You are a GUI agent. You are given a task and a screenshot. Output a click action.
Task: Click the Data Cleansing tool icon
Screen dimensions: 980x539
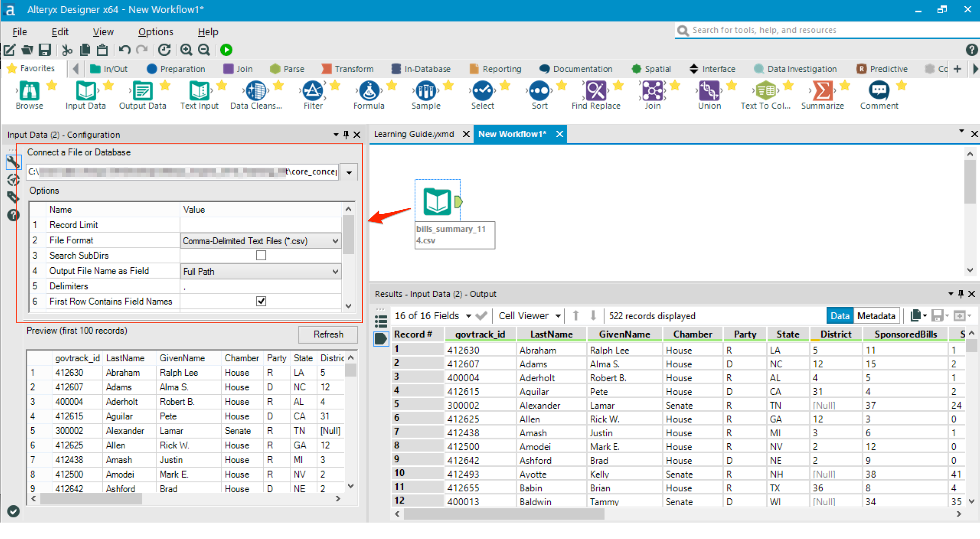(256, 91)
